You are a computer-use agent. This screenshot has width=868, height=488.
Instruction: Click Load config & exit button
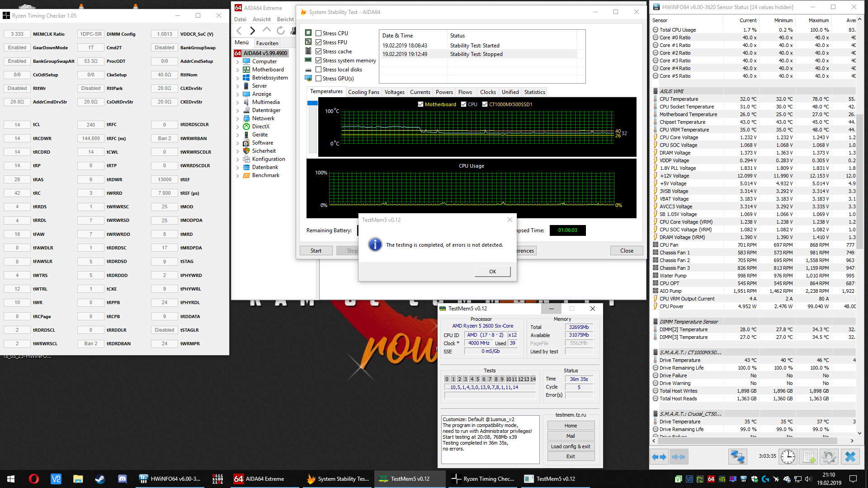point(571,446)
